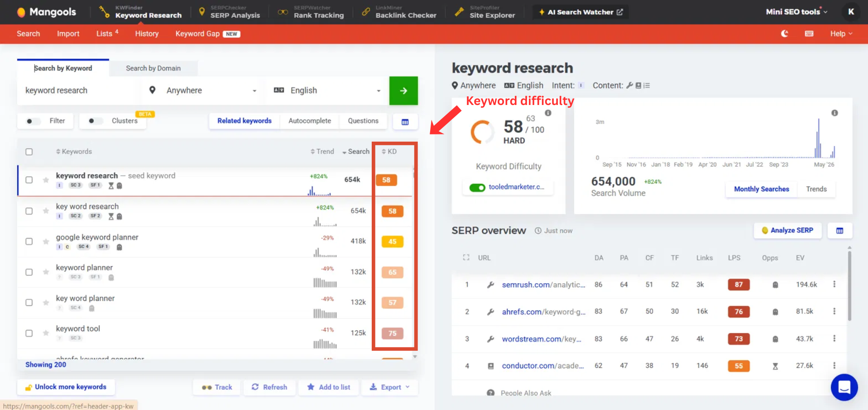Click the location pin icon by Anywhere
This screenshot has height=410, width=868.
click(153, 90)
